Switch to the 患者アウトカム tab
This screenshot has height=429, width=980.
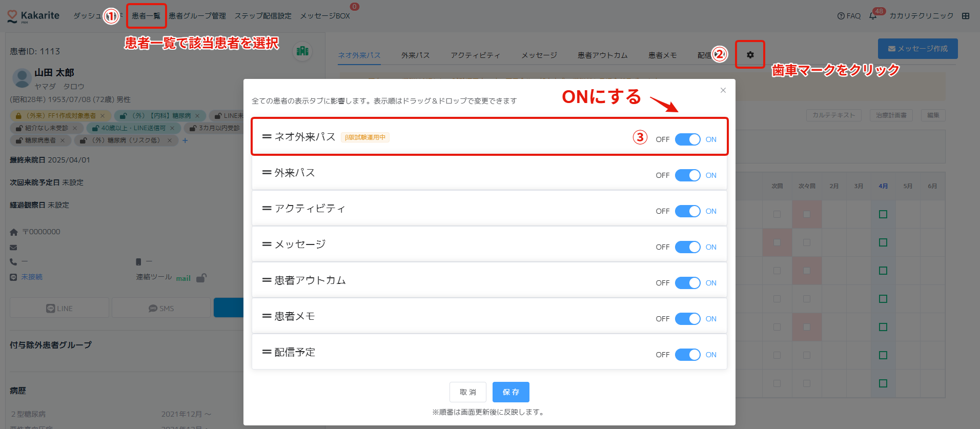click(x=603, y=55)
